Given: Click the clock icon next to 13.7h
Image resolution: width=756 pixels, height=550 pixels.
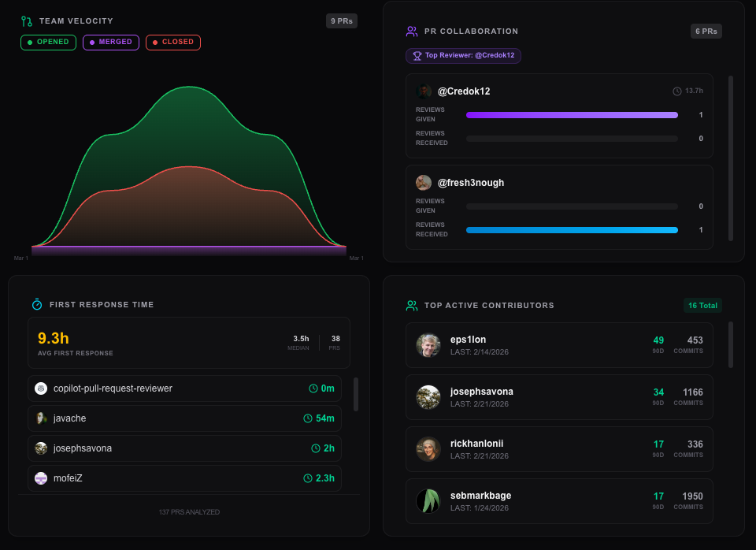Looking at the screenshot, I should pyautogui.click(x=677, y=91).
